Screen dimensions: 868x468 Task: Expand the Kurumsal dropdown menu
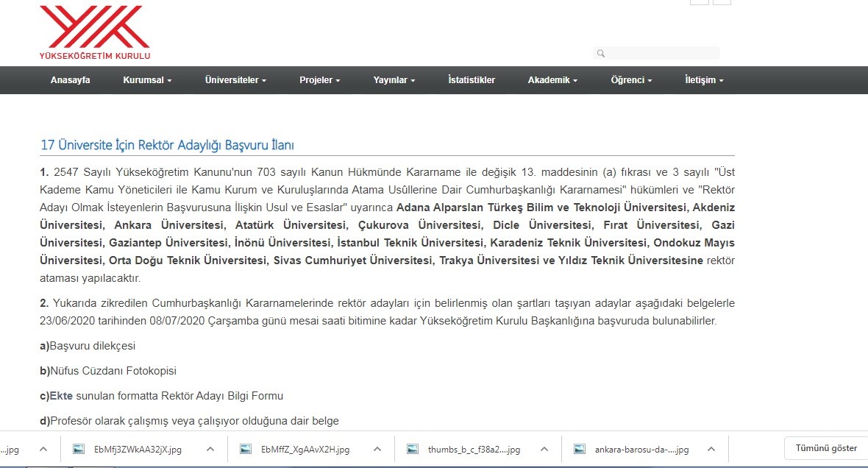point(147,79)
